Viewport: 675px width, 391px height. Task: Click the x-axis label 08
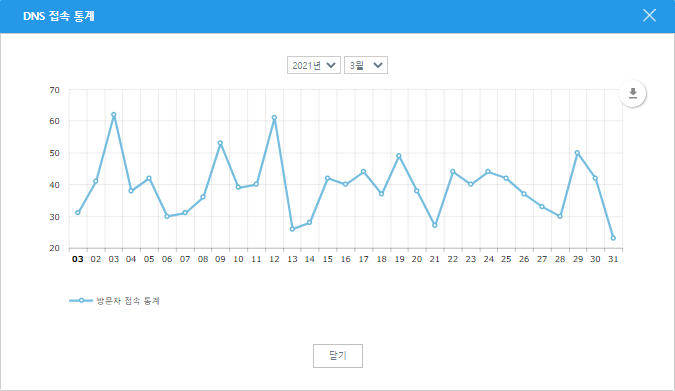click(x=203, y=259)
